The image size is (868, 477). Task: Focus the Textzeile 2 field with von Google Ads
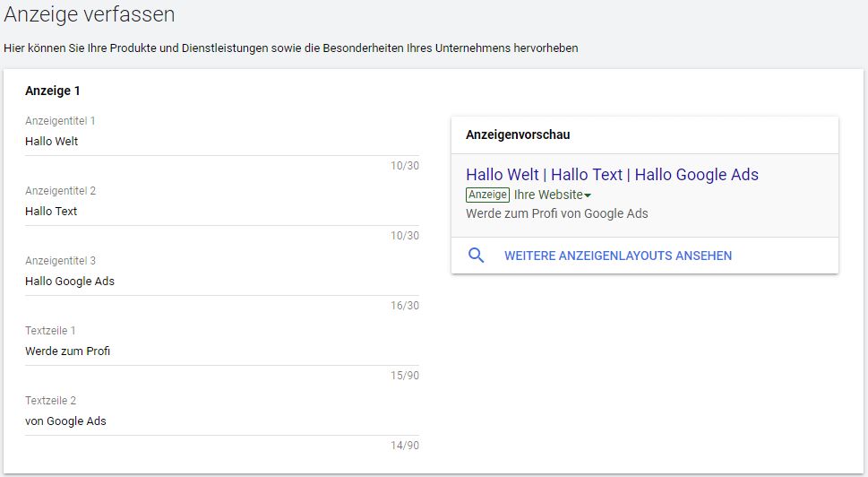(x=221, y=421)
